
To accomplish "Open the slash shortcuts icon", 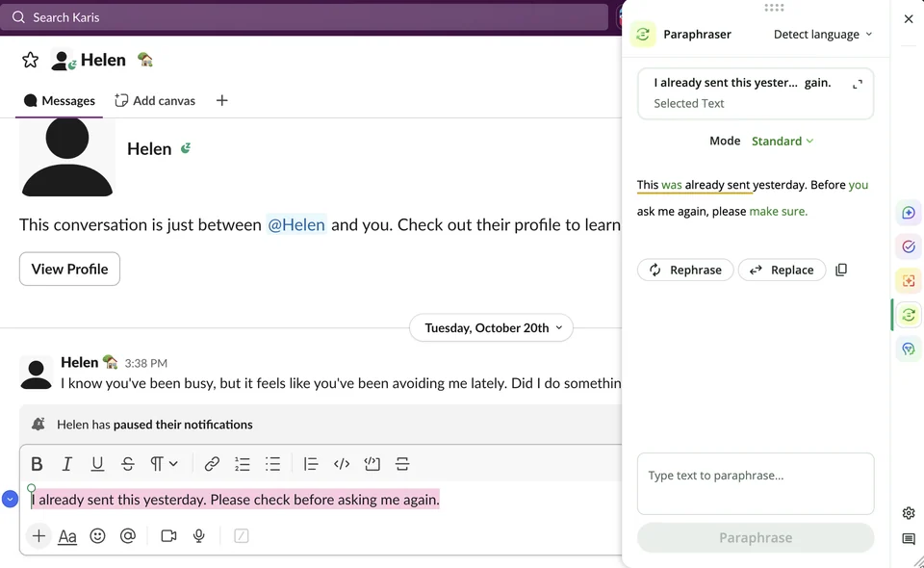I will (241, 536).
